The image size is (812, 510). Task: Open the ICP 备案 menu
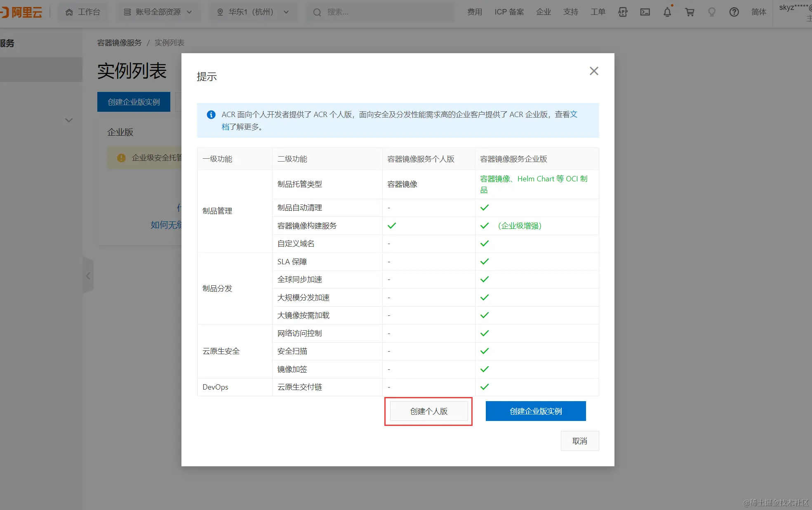click(509, 12)
